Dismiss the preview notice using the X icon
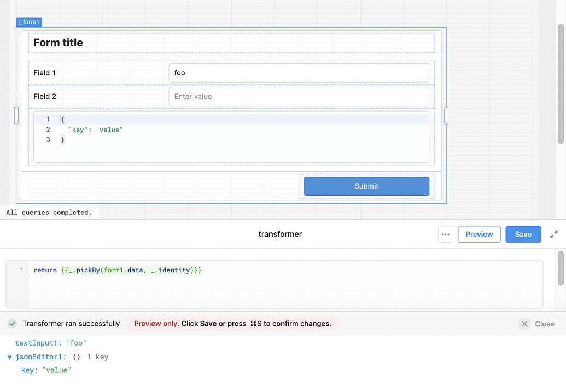This screenshot has width=566, height=392. (x=524, y=324)
